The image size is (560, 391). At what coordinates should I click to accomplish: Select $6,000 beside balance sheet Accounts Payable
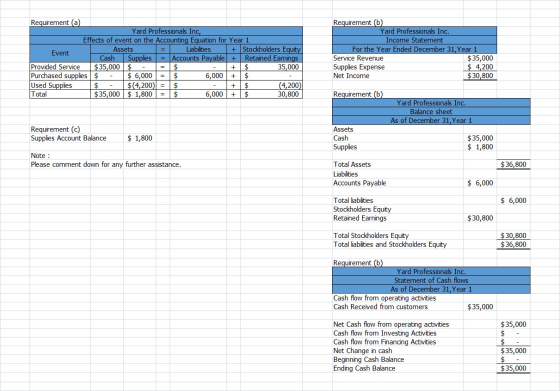480,183
